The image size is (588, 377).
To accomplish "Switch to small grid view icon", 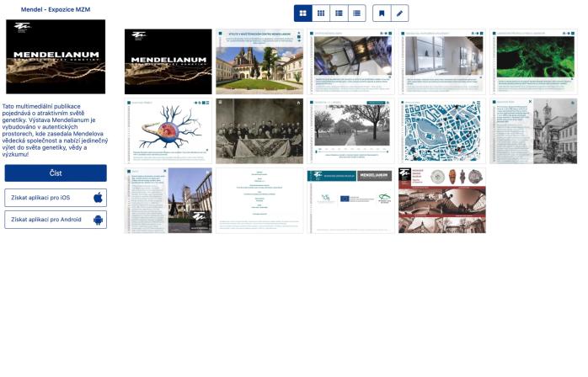I will click(321, 13).
